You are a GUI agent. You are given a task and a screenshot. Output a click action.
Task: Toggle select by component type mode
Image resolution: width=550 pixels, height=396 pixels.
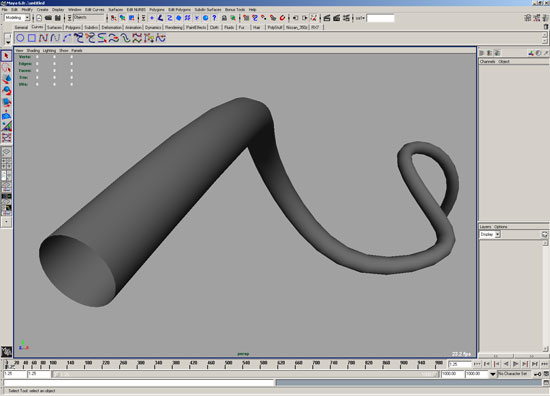[x=132, y=18]
